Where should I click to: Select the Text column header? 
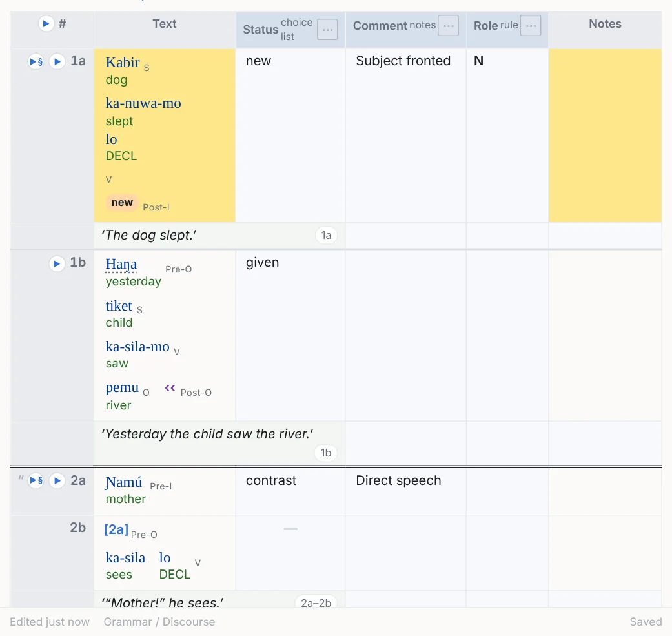click(165, 24)
